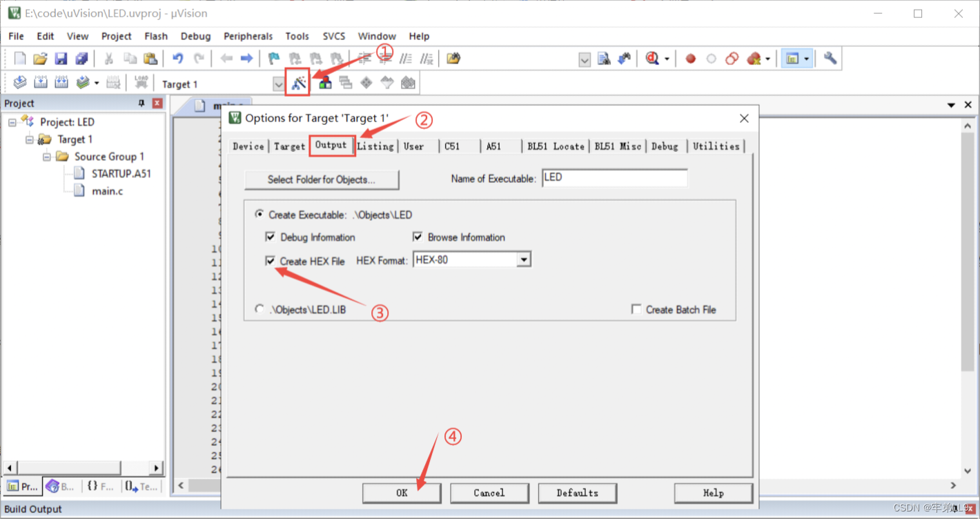Collapse Target 1 tree node
980x519 pixels.
coord(30,139)
